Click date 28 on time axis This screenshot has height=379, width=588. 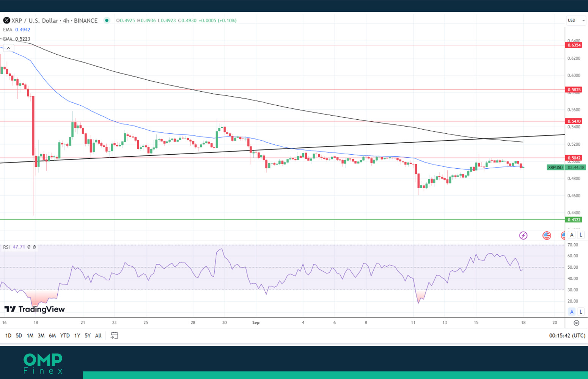click(193, 323)
